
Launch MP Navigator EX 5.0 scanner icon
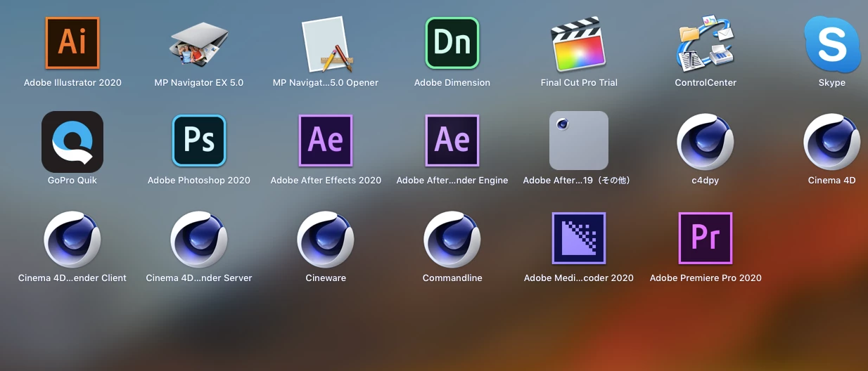pyautogui.click(x=199, y=44)
